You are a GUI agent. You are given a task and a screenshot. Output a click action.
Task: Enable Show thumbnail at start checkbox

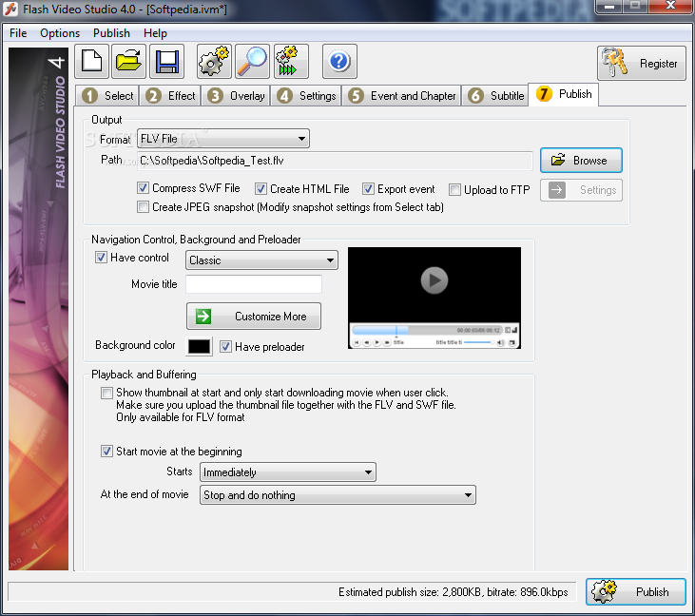click(106, 394)
